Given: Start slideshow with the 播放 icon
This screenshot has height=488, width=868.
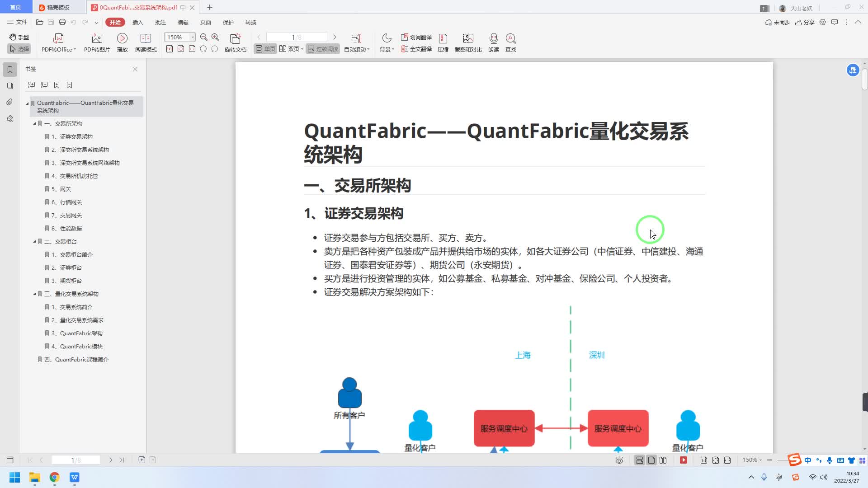Looking at the screenshot, I should (122, 38).
